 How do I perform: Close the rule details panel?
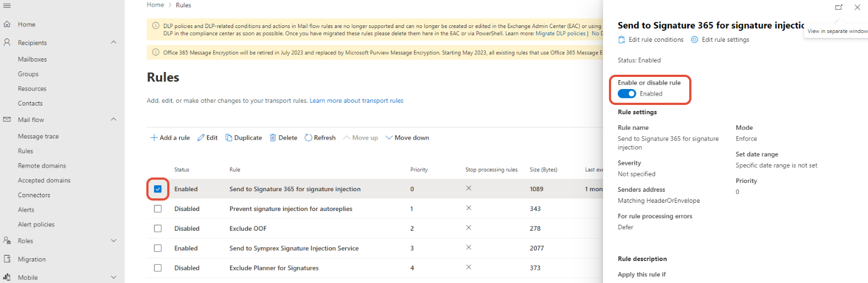[858, 7]
